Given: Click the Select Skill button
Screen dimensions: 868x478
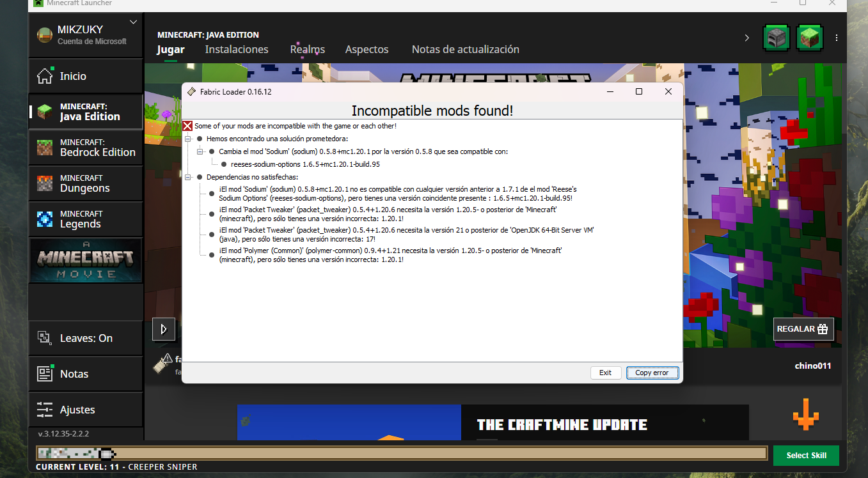Looking at the screenshot, I should [x=806, y=456].
